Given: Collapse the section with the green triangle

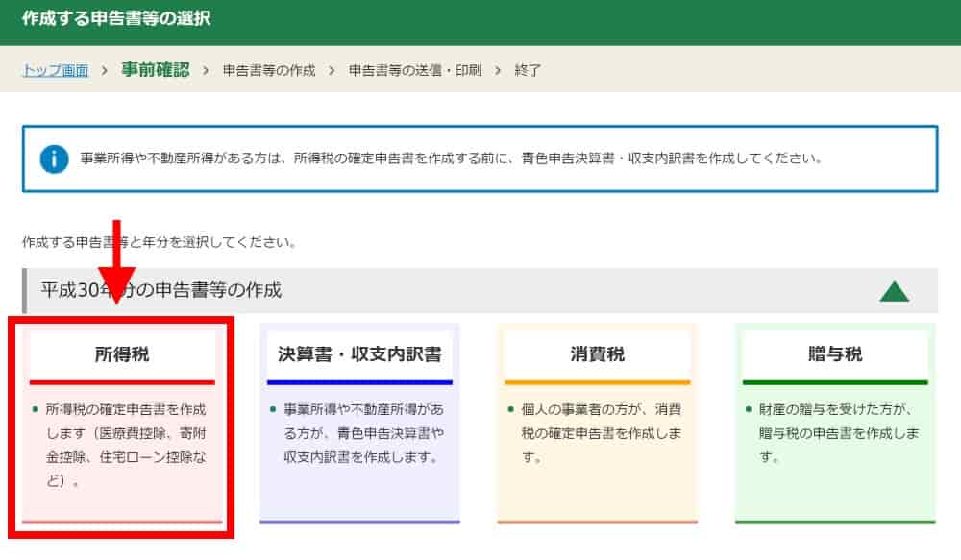Looking at the screenshot, I should pyautogui.click(x=894, y=290).
